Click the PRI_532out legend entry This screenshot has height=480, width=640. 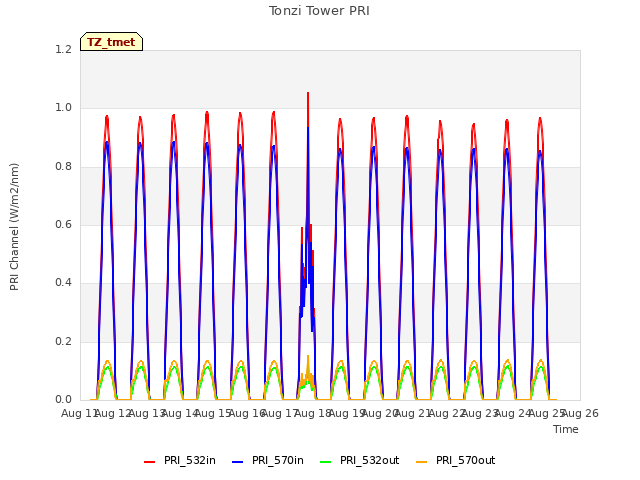(x=360, y=460)
